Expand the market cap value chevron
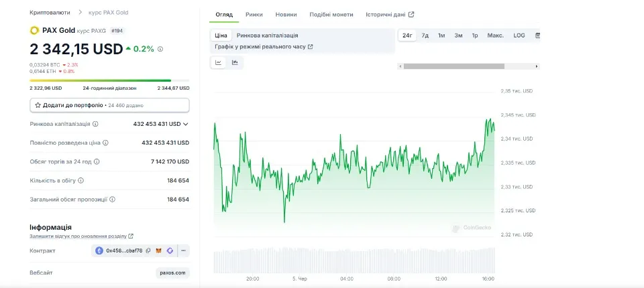 186,124
